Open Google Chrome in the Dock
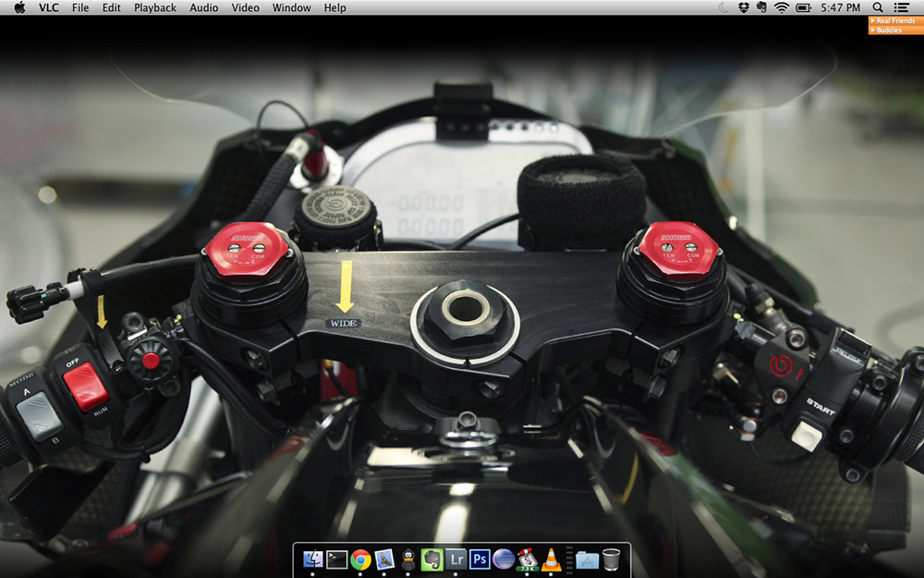Viewport: 924px width, 578px height. pos(360,560)
